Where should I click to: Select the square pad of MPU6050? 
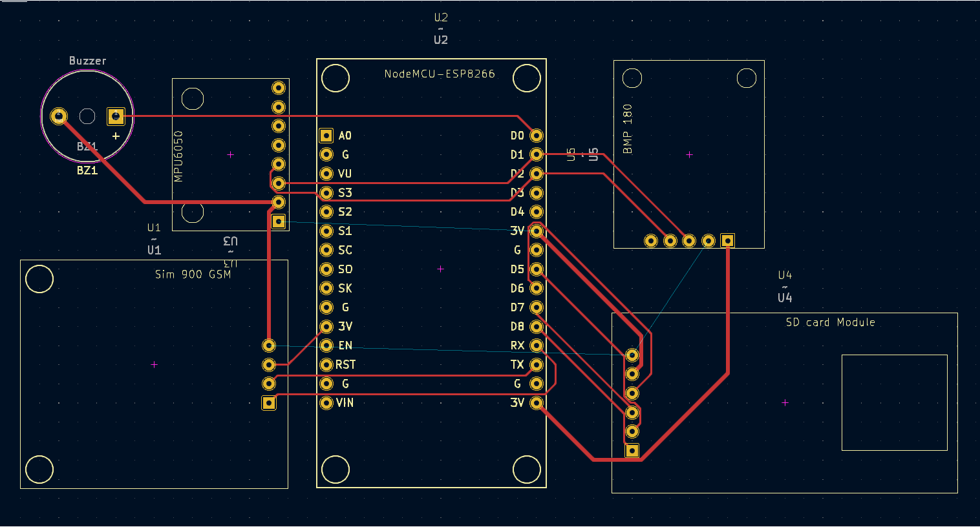[279, 222]
